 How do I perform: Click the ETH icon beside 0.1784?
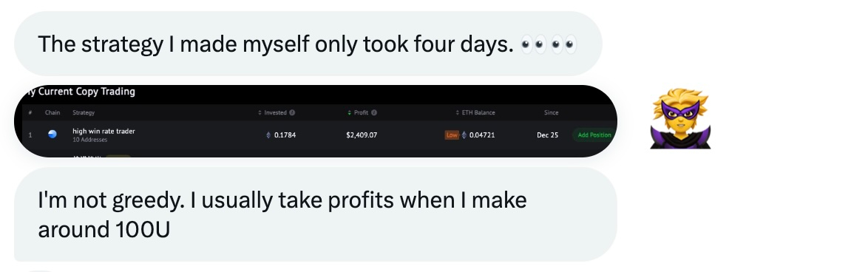click(x=269, y=135)
